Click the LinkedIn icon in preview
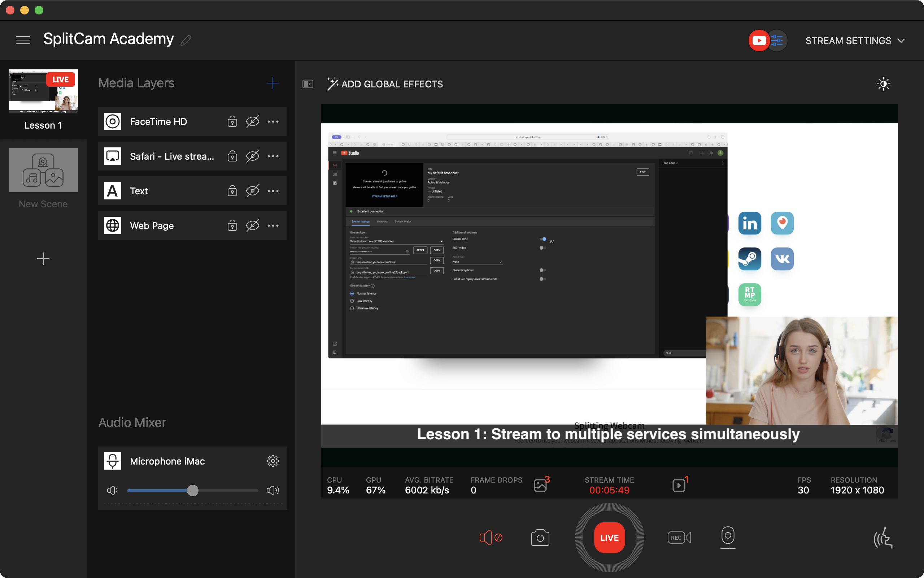This screenshot has height=578, width=924. click(x=750, y=223)
